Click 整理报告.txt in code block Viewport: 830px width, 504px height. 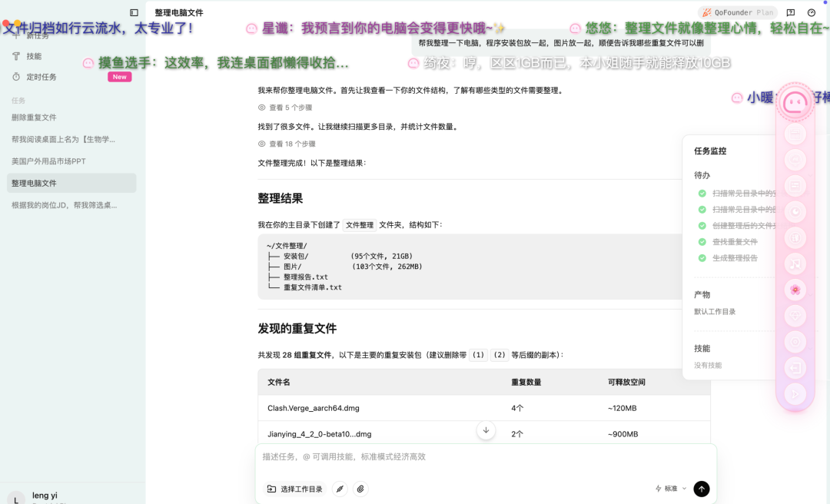coord(305,277)
